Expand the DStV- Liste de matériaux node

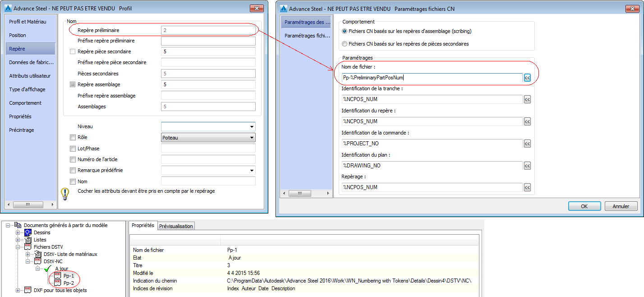click(x=28, y=254)
